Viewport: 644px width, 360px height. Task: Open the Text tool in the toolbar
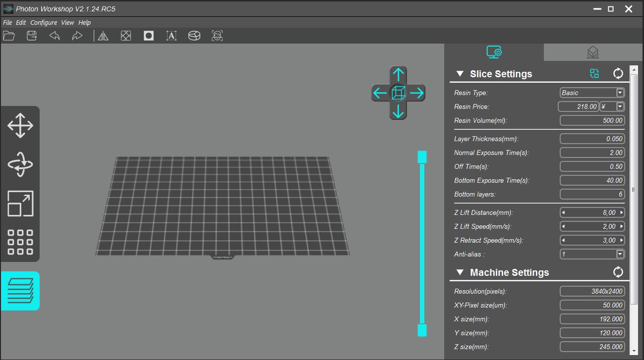point(171,35)
